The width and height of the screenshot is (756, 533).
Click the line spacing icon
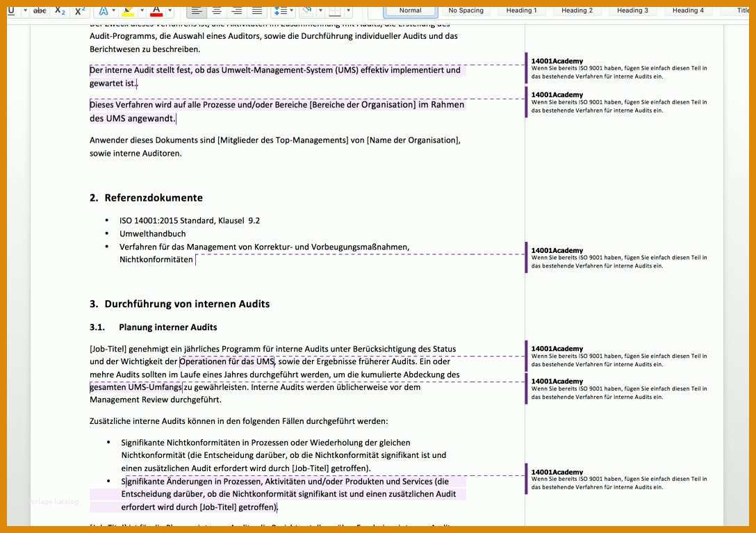[x=279, y=10]
